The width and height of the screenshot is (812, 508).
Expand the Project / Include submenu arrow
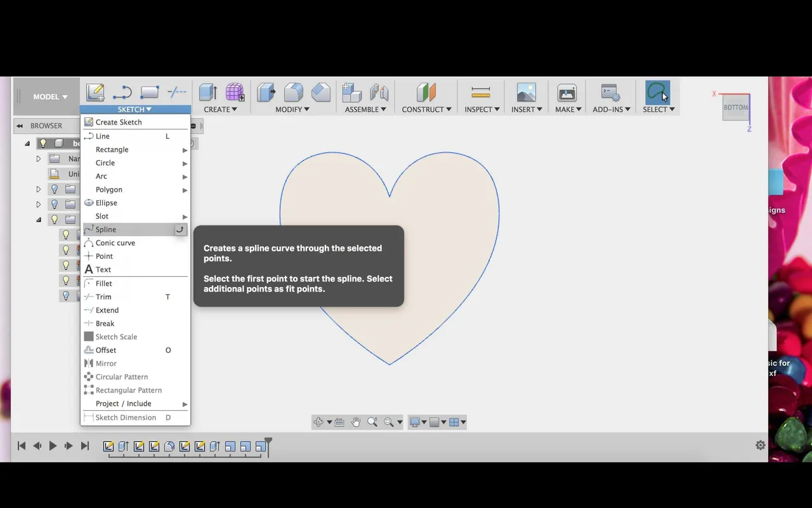point(185,404)
